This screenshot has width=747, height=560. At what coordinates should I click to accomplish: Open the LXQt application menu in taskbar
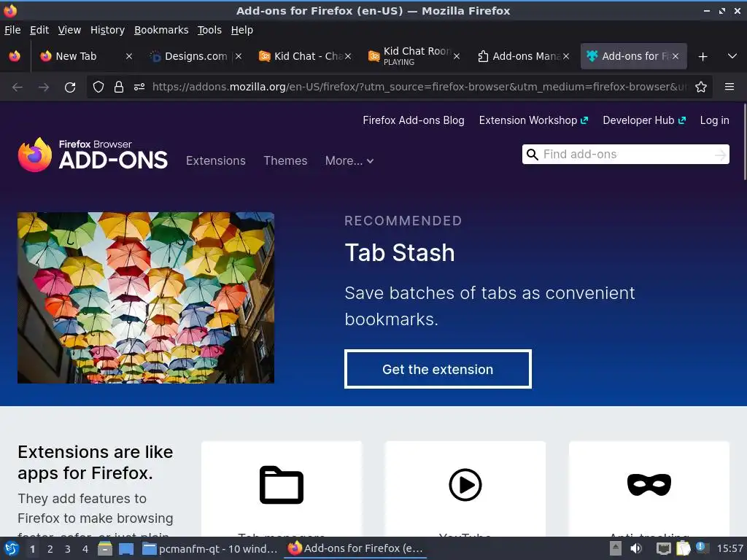(x=12, y=548)
